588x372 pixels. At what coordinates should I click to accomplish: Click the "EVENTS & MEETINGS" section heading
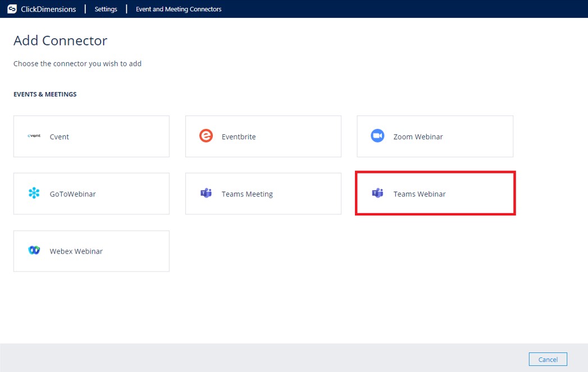coord(45,94)
